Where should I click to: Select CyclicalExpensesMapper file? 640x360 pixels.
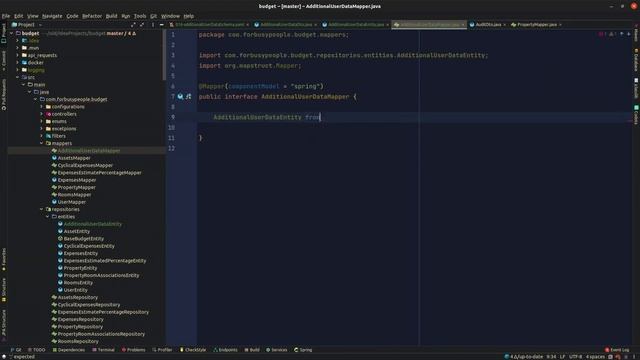tap(85, 165)
